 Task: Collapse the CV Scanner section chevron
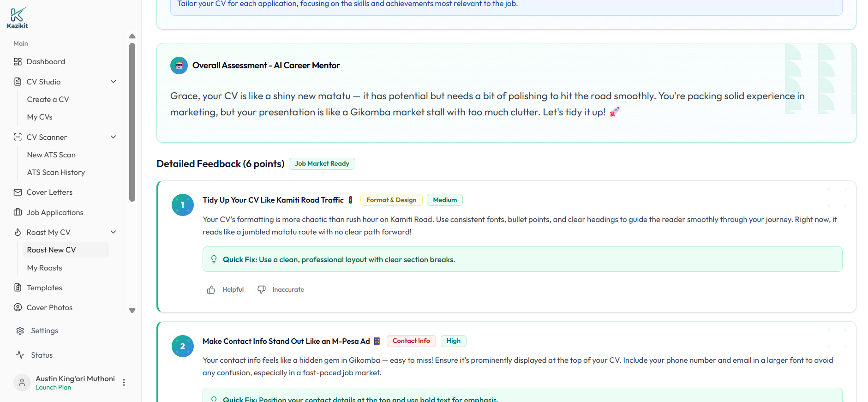point(114,137)
